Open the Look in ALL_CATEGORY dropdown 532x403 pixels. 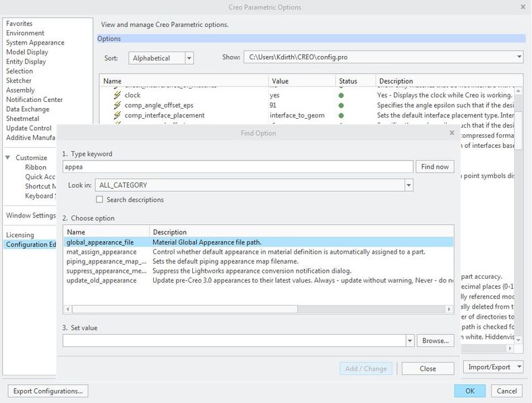[x=409, y=185]
